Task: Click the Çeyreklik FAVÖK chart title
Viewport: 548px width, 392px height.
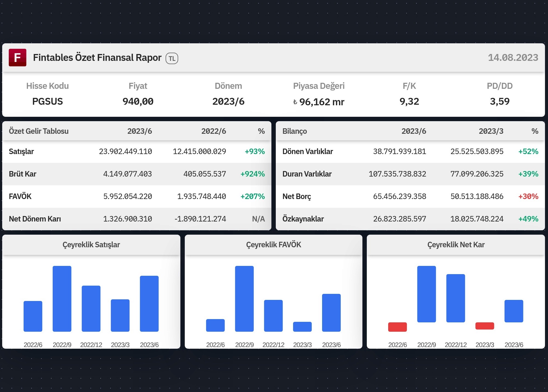Action: tap(274, 245)
